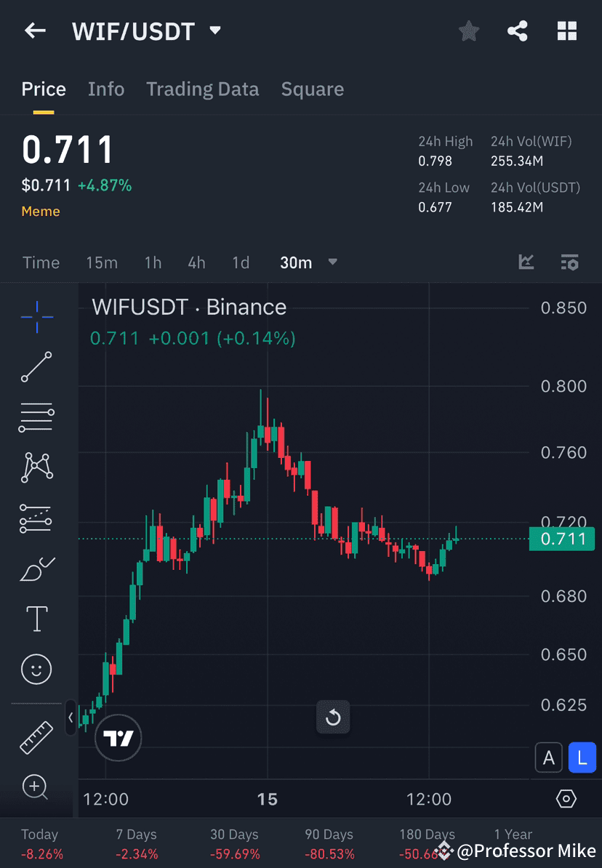
Task: Open the horizontal lines drawing tool
Action: [36, 417]
